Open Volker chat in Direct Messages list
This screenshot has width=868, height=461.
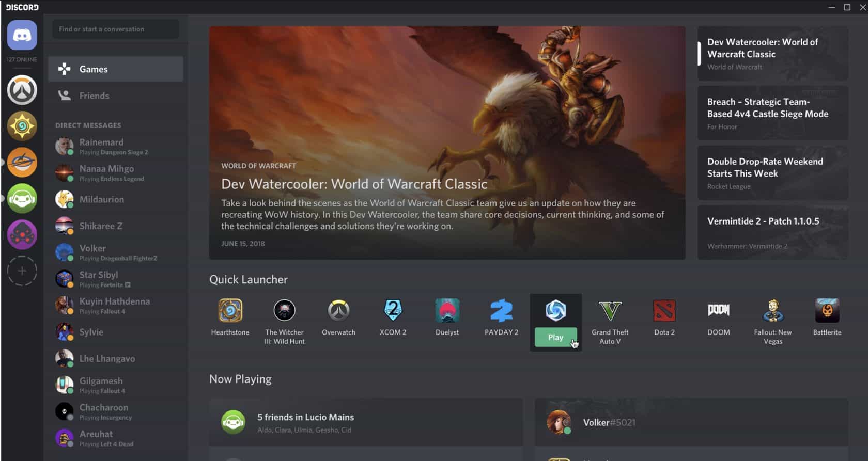pos(116,252)
